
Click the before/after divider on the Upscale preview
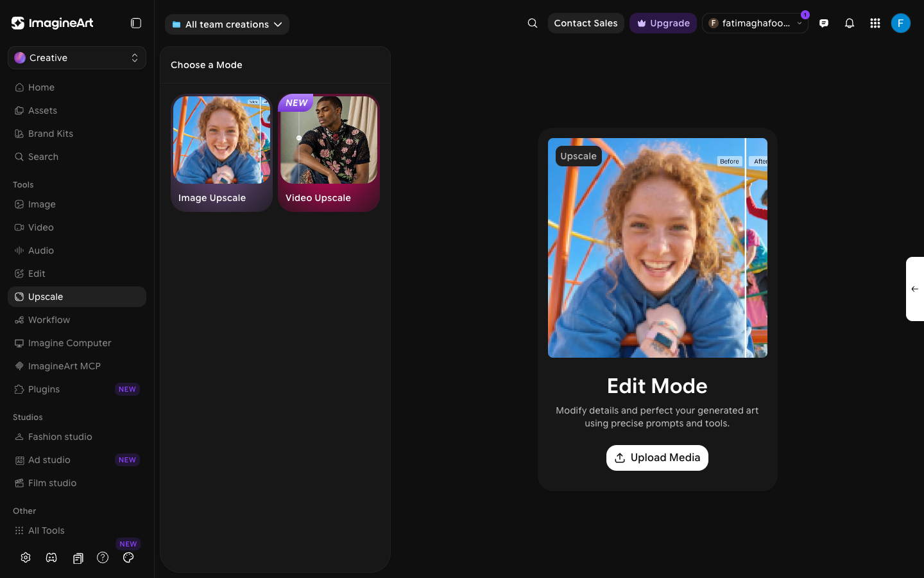(x=745, y=248)
